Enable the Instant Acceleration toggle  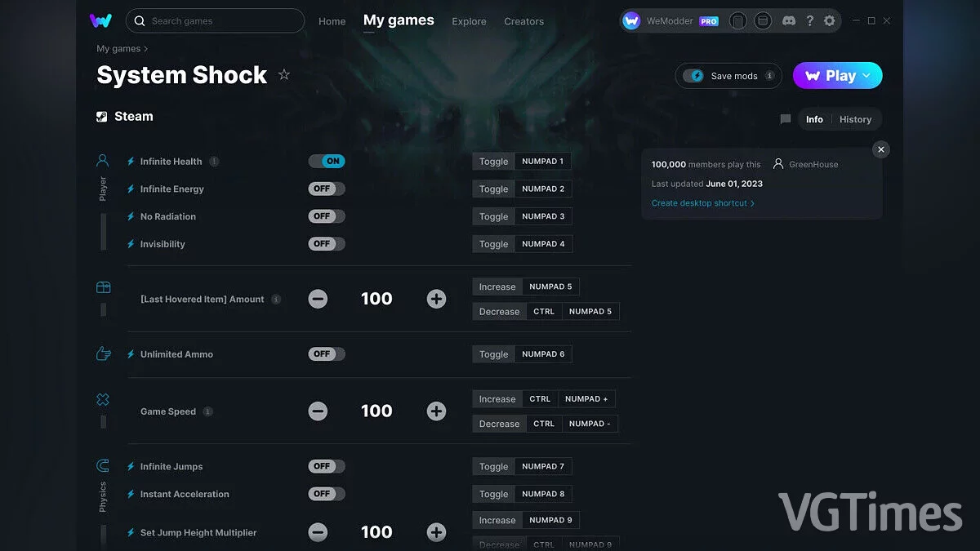pos(327,494)
